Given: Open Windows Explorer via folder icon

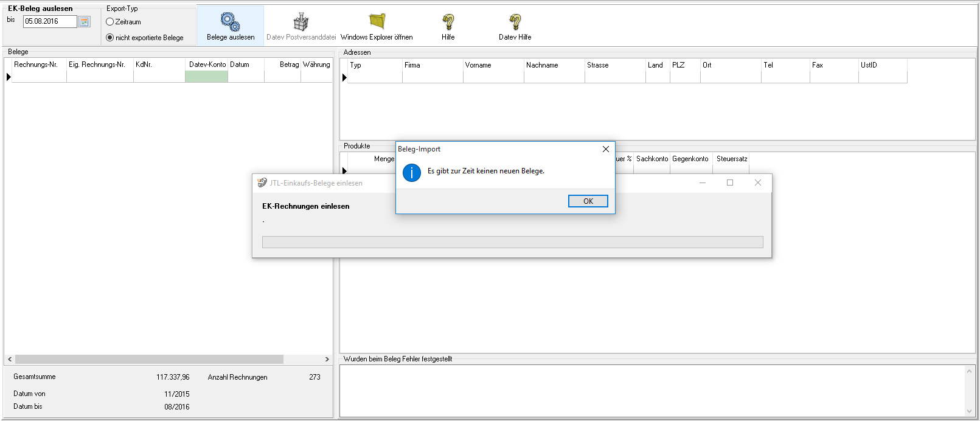Looking at the screenshot, I should click(377, 21).
